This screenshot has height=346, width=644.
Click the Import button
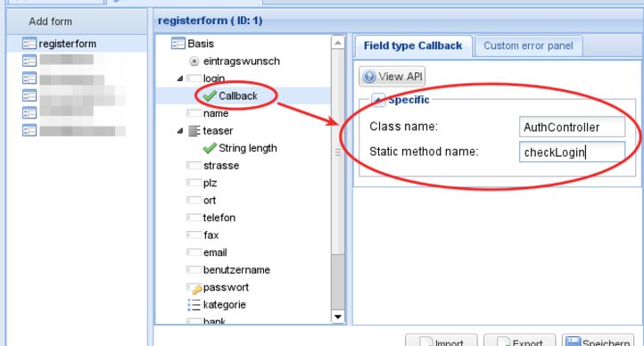click(442, 341)
